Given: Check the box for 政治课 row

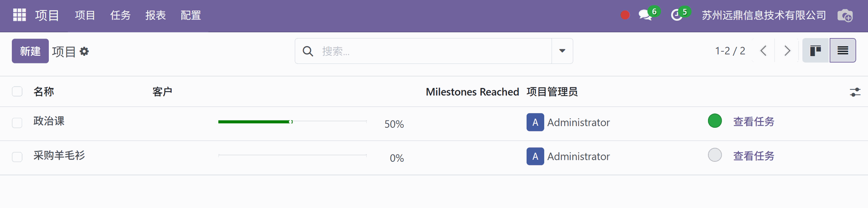Looking at the screenshot, I should coord(17,123).
